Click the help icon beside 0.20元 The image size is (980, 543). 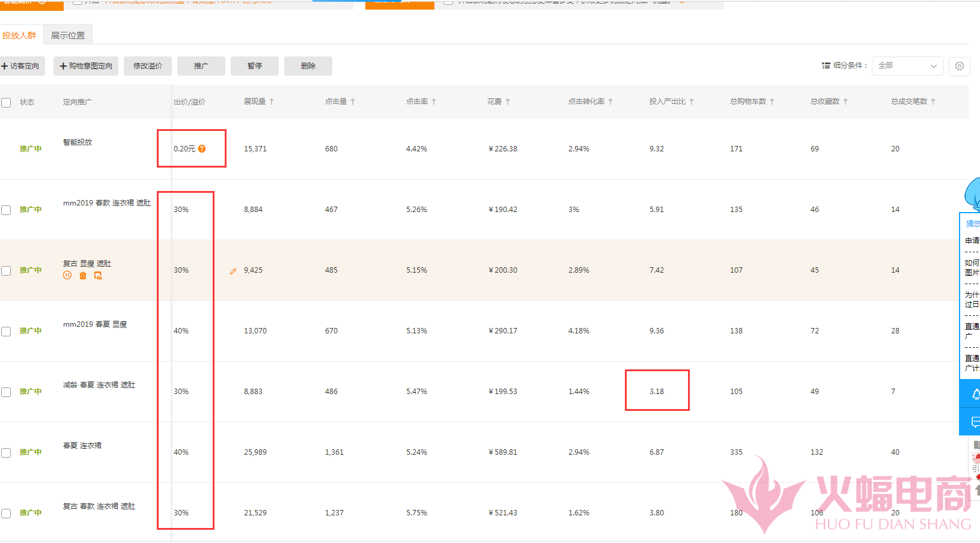point(202,149)
